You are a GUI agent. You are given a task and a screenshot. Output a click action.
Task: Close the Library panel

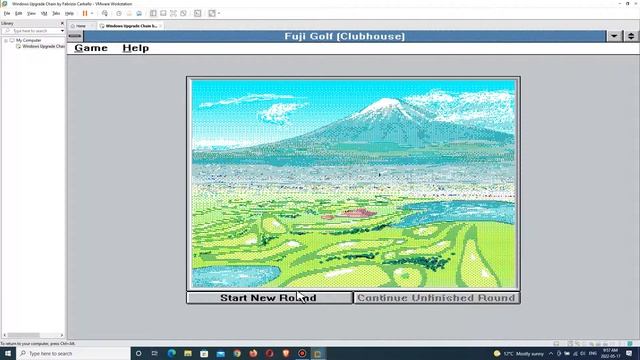point(62,24)
